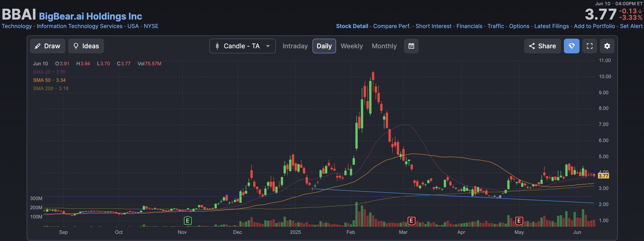Select the Daily timeframe
Screen dimensions: 644x241
pyautogui.click(x=324, y=46)
